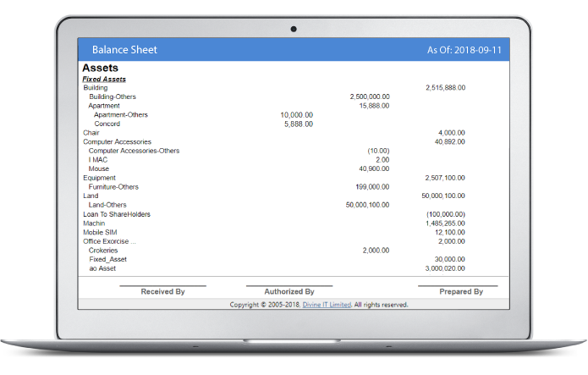The image size is (588, 375).
Task: Select the 5,888.00 Concord amount
Action: tap(299, 124)
